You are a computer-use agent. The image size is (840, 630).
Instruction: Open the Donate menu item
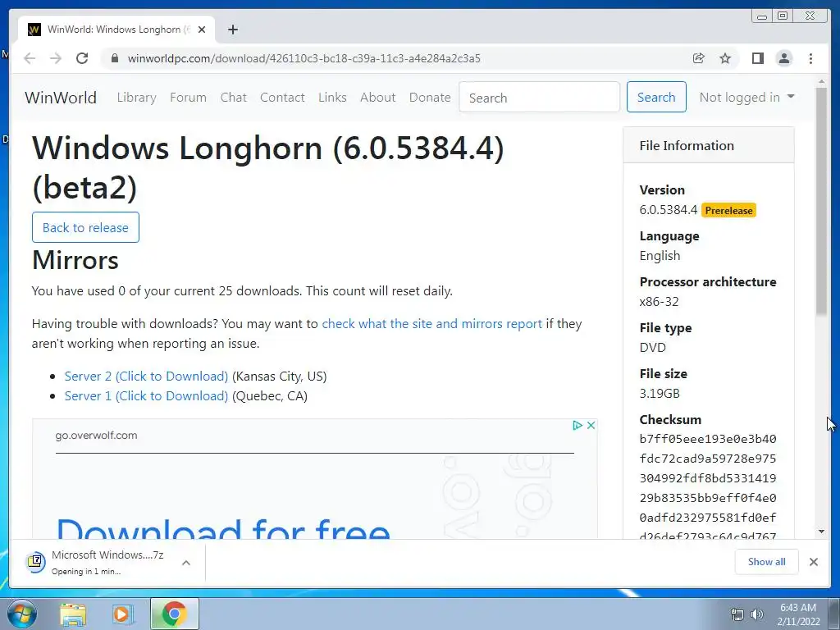430,98
